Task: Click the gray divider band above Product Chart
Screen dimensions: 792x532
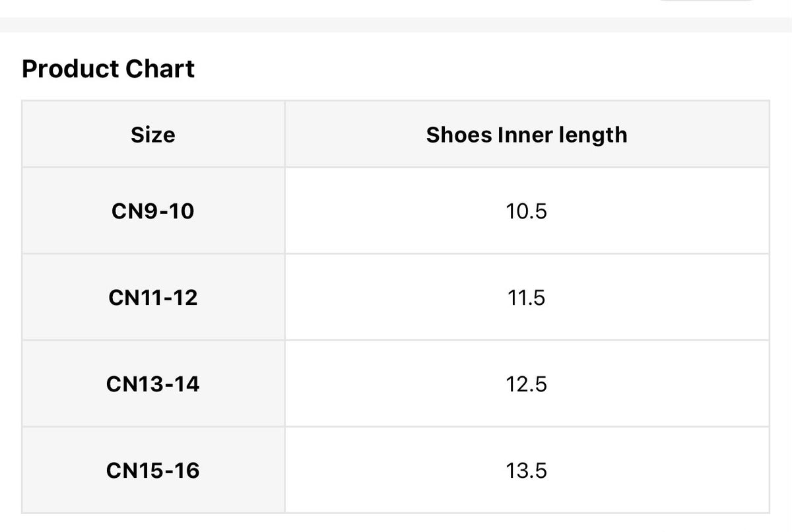Action: (x=396, y=25)
